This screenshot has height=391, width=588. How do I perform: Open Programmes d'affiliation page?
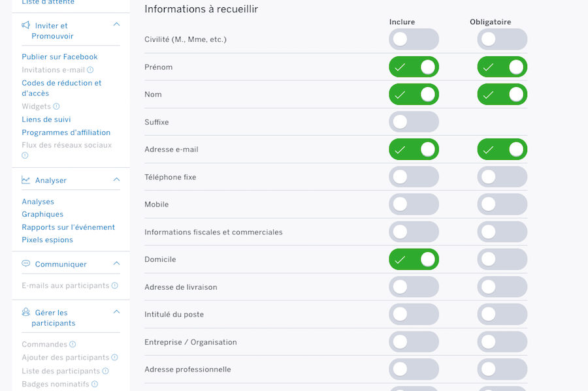click(x=66, y=133)
